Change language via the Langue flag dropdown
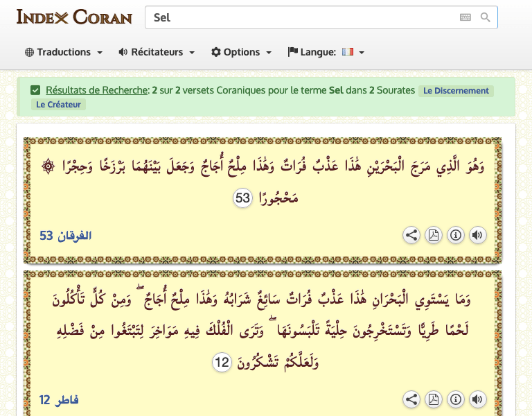Screen dimensions: 532x416 (x=326, y=52)
